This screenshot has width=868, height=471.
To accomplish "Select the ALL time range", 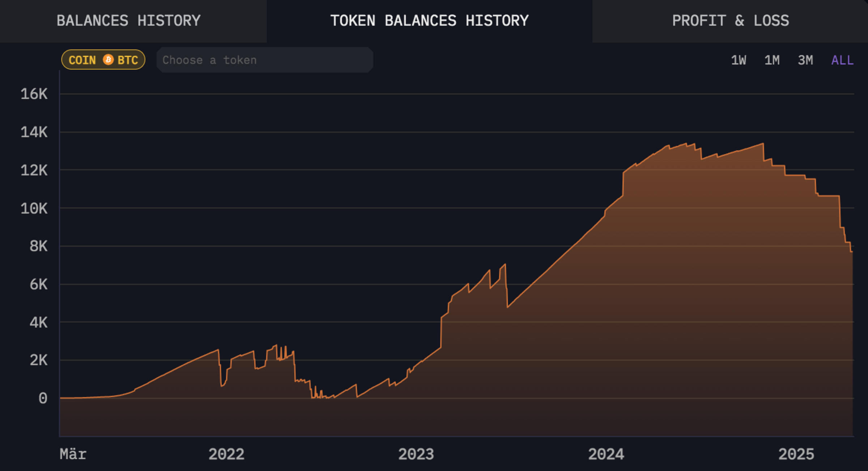I will (842, 60).
